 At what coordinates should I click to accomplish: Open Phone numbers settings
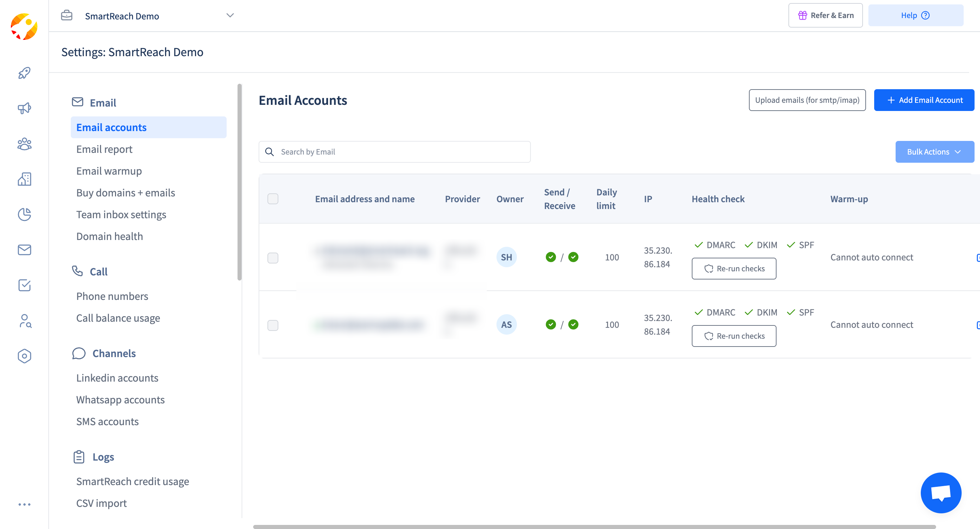112,296
